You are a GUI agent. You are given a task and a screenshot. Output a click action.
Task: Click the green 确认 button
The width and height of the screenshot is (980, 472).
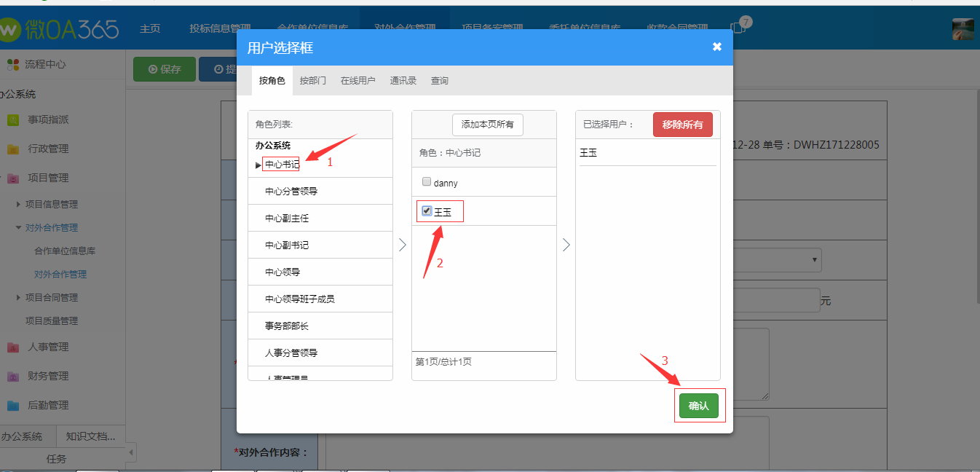(698, 406)
